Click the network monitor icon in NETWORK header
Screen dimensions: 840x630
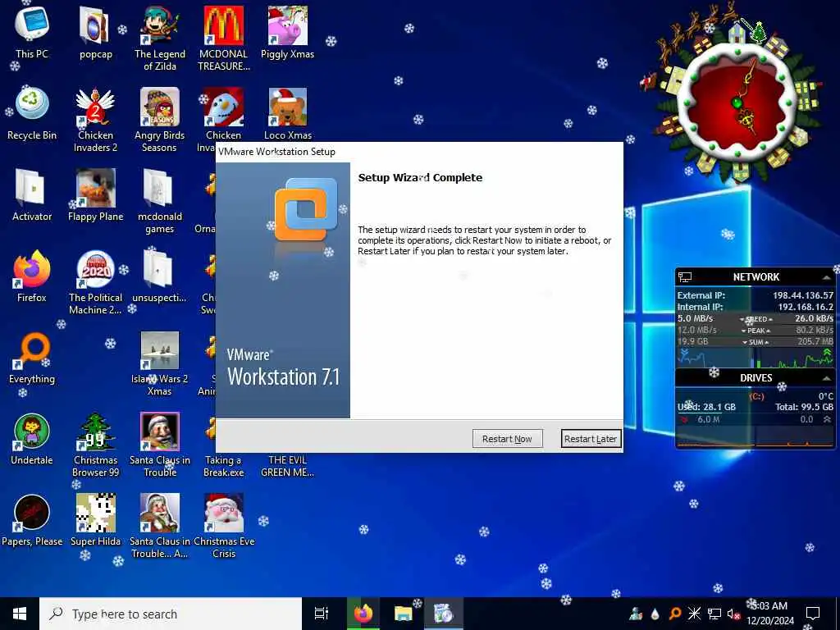685,277
